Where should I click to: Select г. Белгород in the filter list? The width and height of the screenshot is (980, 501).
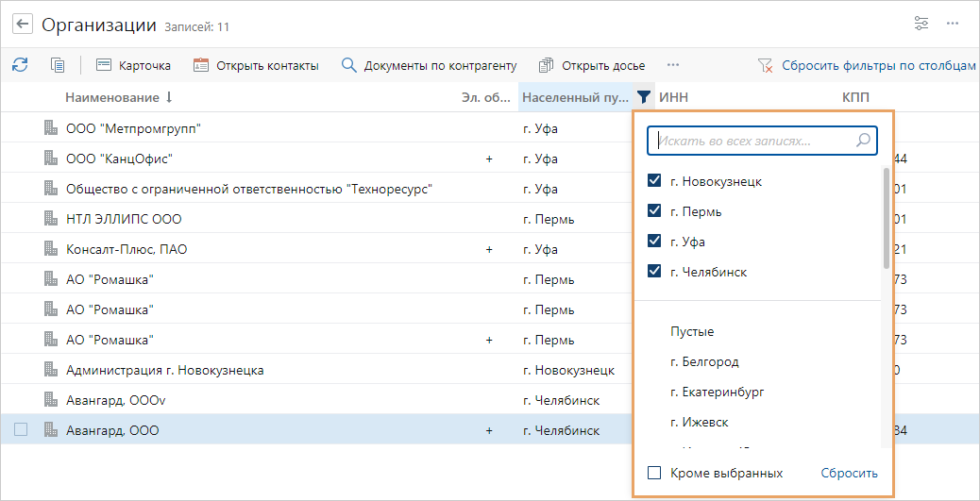click(704, 362)
